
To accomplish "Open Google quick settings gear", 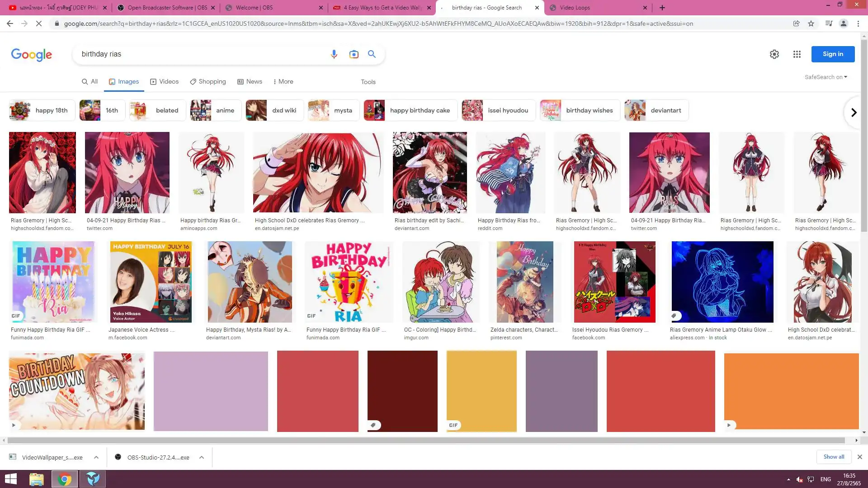I will click(x=774, y=54).
